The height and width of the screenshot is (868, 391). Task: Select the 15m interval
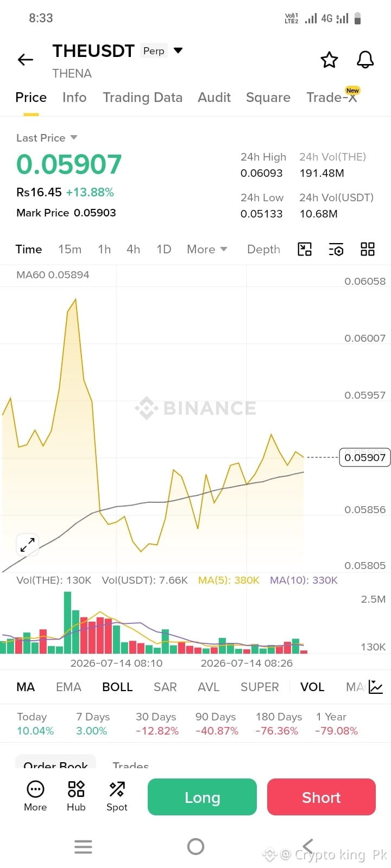click(x=70, y=249)
